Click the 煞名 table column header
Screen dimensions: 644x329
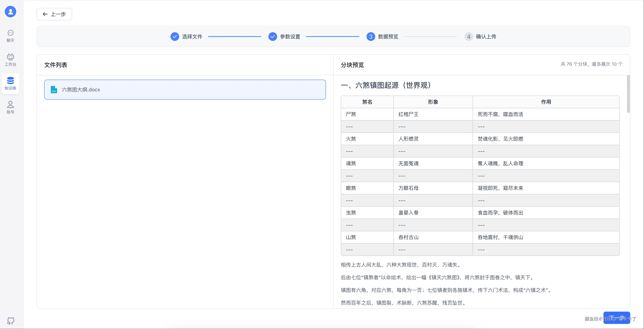pyautogui.click(x=367, y=102)
